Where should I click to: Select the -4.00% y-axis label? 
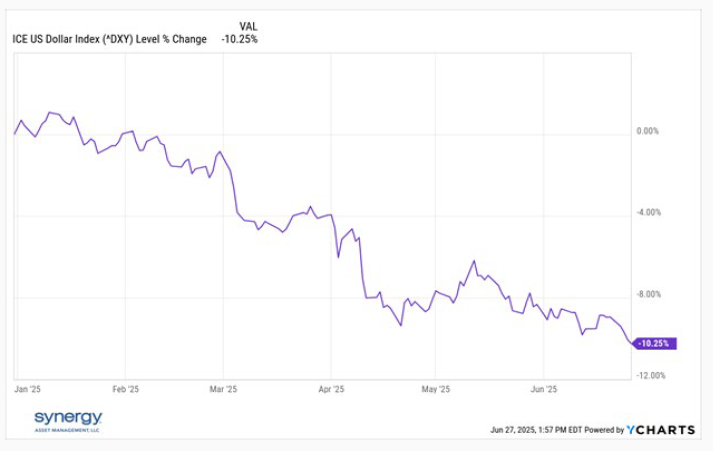pos(650,213)
